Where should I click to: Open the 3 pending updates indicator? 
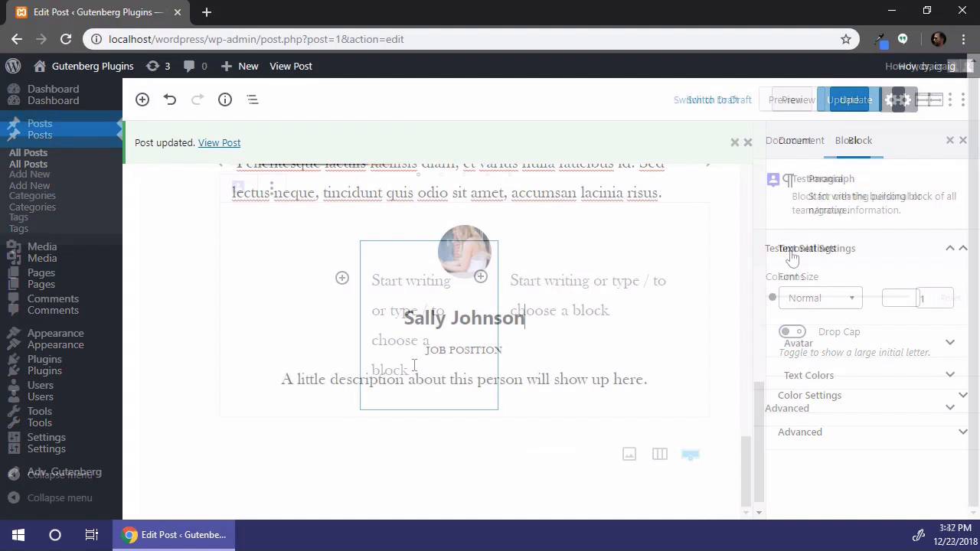[x=158, y=66]
